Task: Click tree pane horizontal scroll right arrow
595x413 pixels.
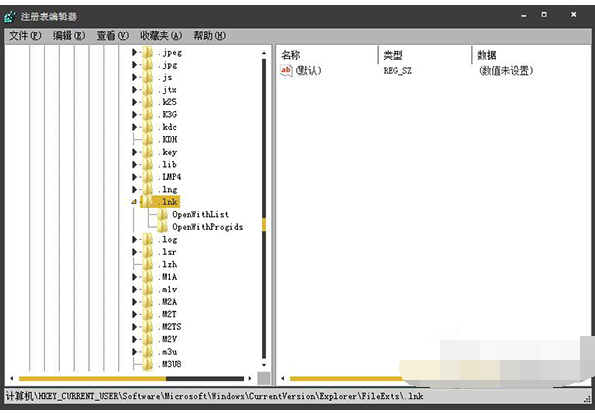Action: 250,378
